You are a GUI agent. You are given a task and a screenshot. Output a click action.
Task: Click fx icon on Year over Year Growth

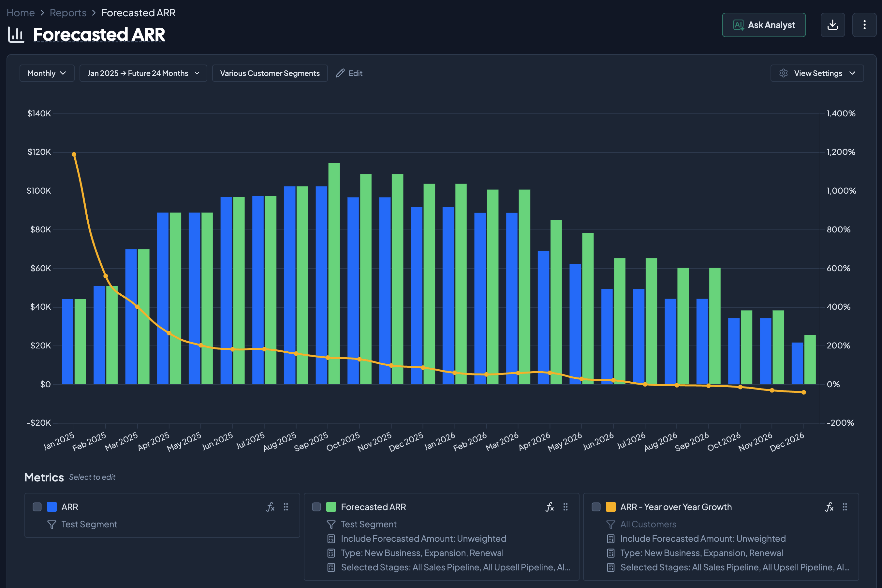(830, 507)
